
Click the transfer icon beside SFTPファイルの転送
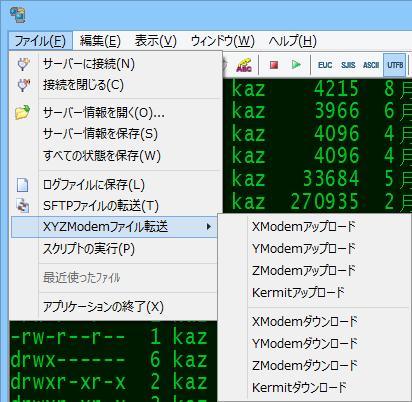[23, 206]
